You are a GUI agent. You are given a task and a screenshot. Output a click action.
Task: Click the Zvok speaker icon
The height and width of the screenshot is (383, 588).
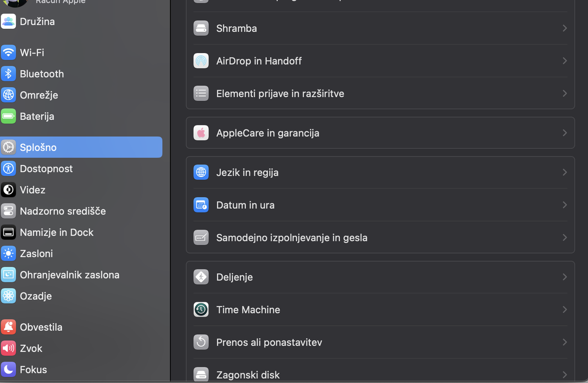8,349
